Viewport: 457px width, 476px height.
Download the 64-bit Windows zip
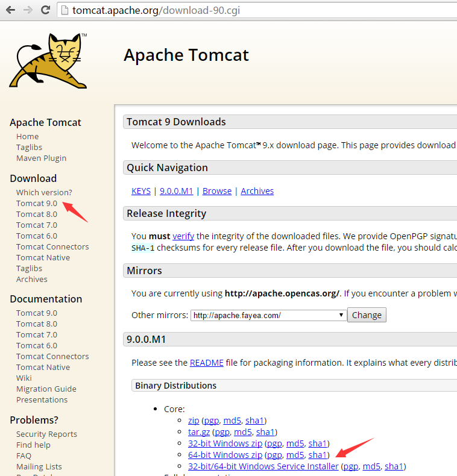pos(225,455)
